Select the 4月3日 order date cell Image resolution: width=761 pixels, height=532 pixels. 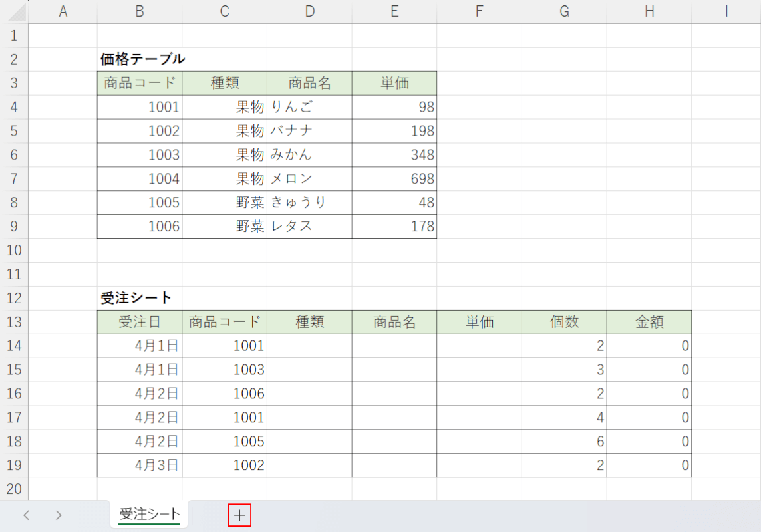(x=140, y=465)
